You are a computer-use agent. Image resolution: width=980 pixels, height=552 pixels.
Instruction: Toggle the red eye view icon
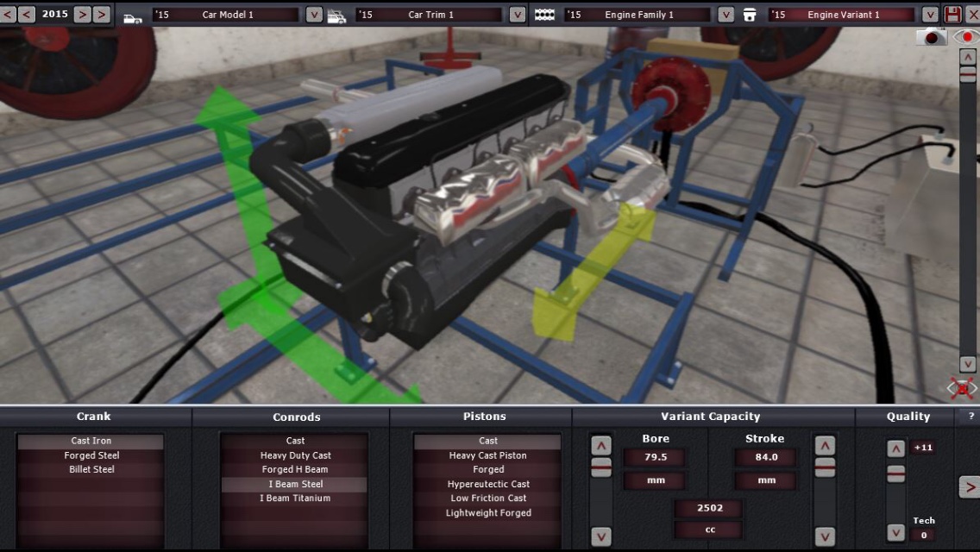pos(967,37)
